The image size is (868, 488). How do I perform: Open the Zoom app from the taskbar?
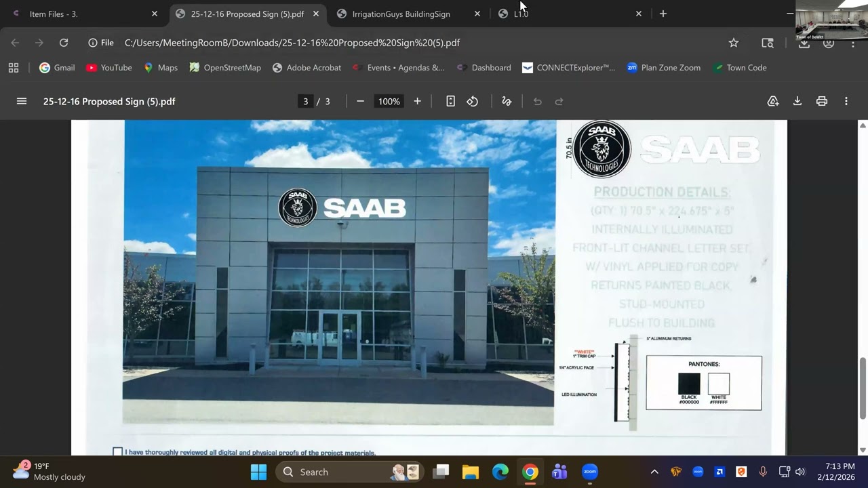[589, 472]
